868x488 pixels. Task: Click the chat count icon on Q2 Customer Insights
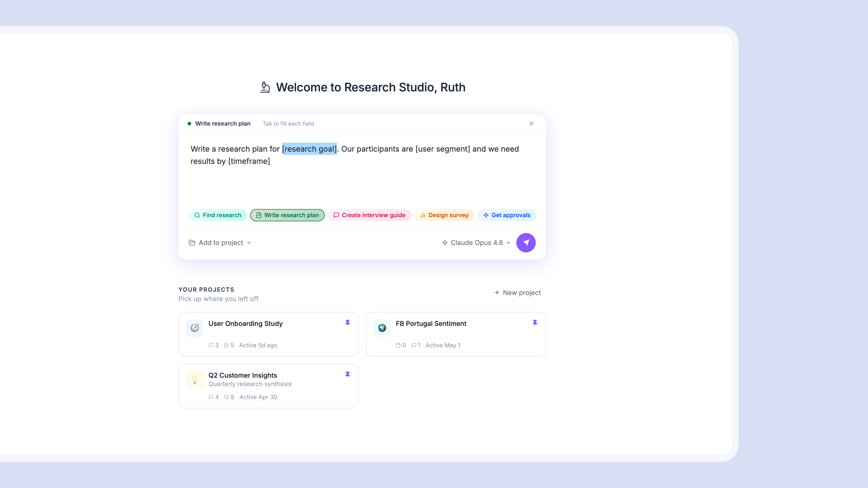point(211,397)
